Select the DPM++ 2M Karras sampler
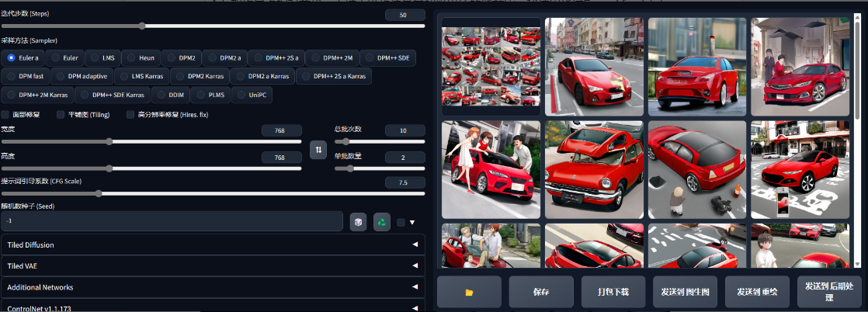 pos(37,95)
